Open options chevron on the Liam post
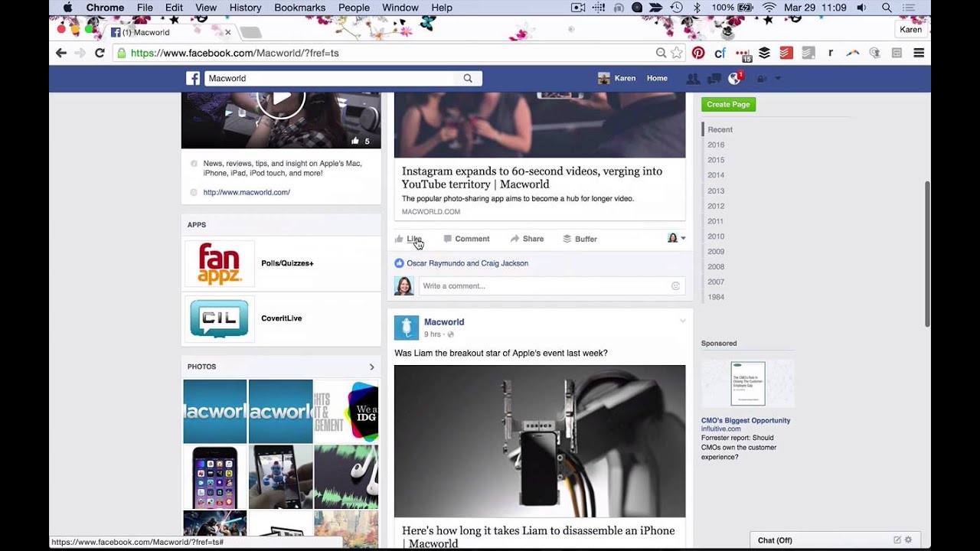The height and width of the screenshot is (551, 980). (683, 321)
